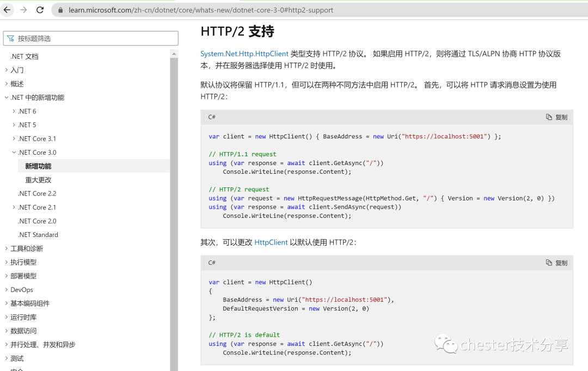Go back with the browser back arrow
Viewport: 588px width, 371px height.
[7, 10]
